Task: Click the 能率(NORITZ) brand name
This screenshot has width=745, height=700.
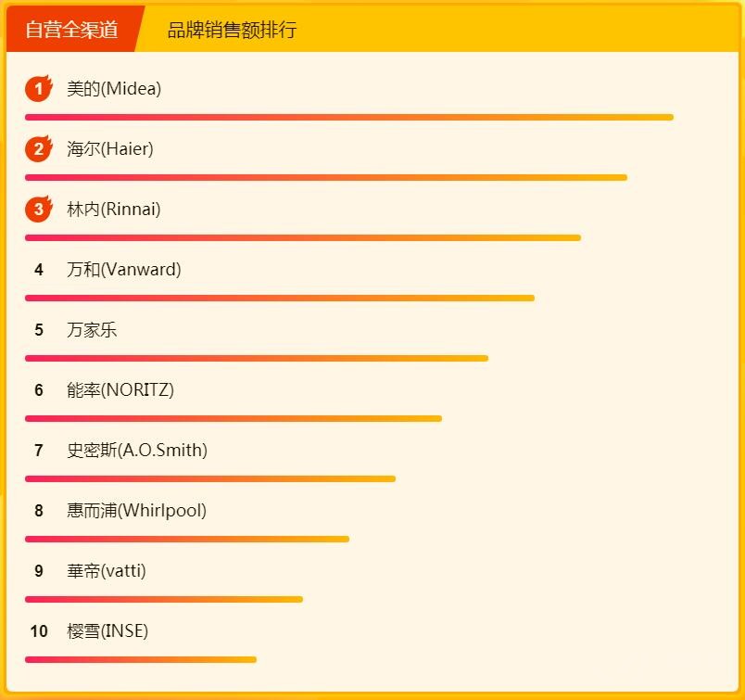Action: click(x=120, y=390)
